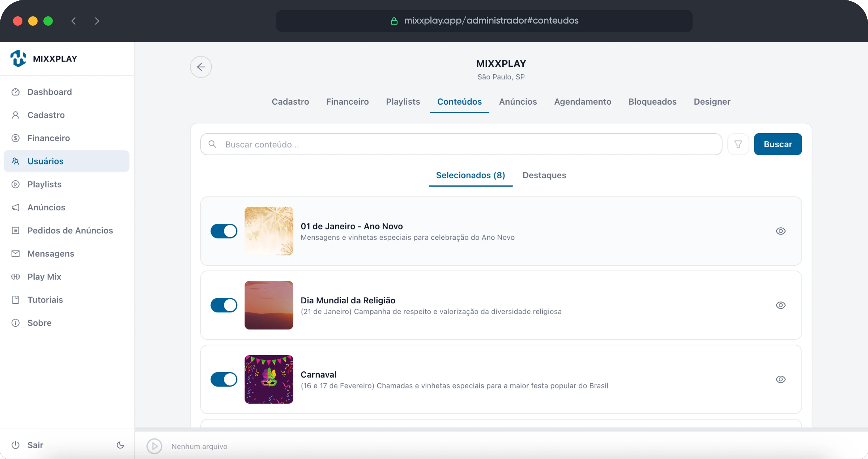The width and height of the screenshot is (868, 459).
Task: Open Anúncios in the left sidebar
Action: click(67, 207)
